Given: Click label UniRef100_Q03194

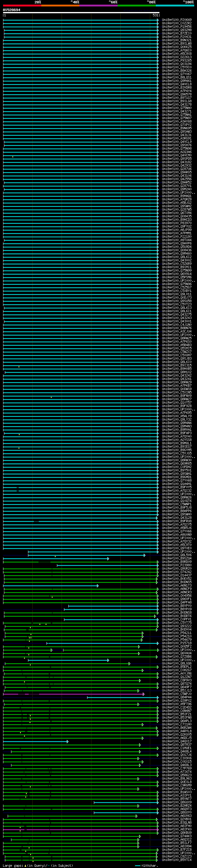Looking at the screenshot, I should (x=177, y=64).
